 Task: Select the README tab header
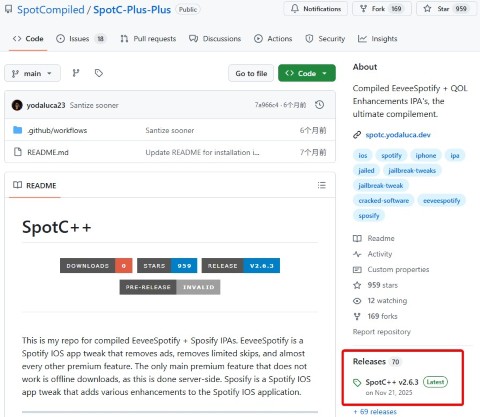pyautogui.click(x=35, y=185)
